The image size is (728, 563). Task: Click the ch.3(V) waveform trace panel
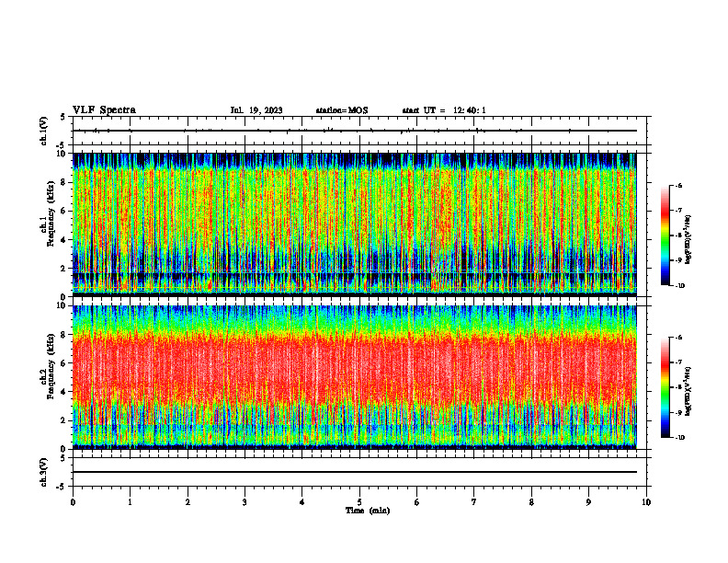pyautogui.click(x=359, y=472)
